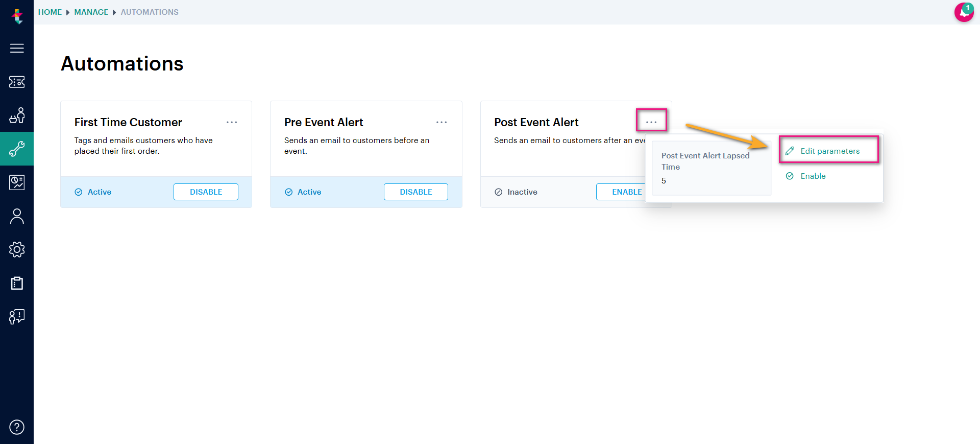Enable the Post Event Alert automation
This screenshot has width=980, height=444.
[x=621, y=192]
